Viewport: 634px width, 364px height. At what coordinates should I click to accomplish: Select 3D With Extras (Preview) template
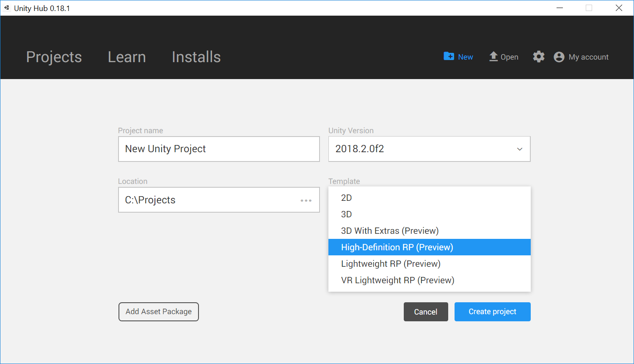coord(390,231)
